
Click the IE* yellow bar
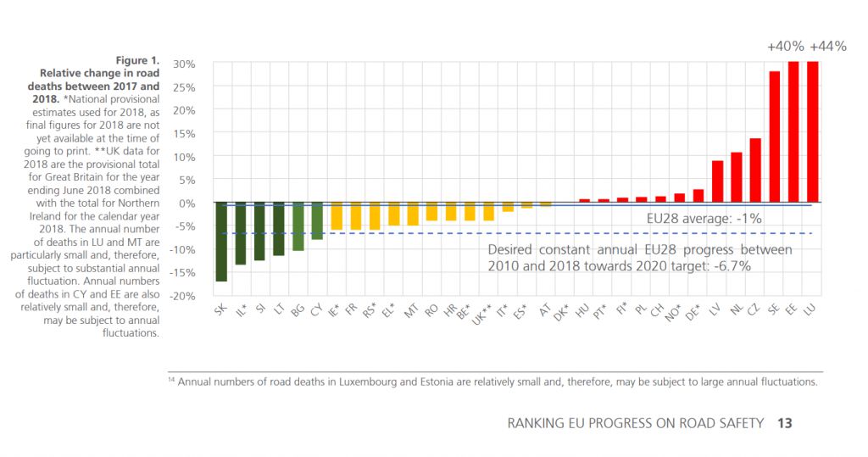click(336, 216)
